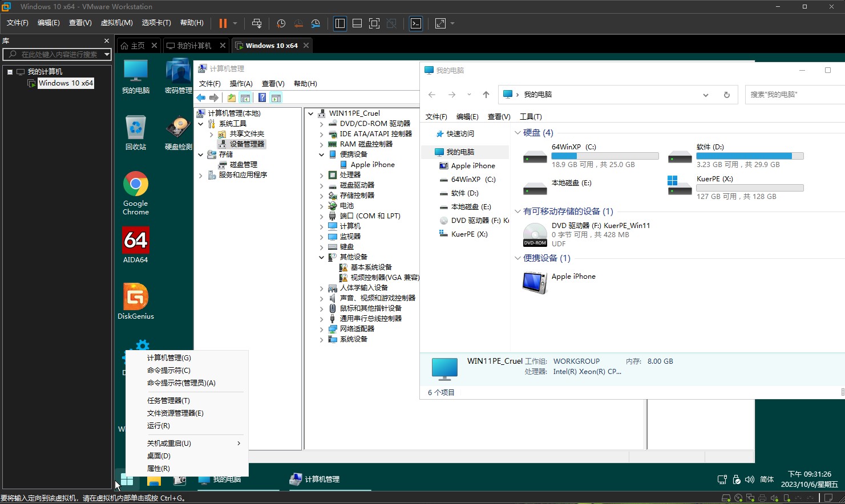
Task: Click the up arrow in 我的电脑 explorer
Action: (x=486, y=95)
